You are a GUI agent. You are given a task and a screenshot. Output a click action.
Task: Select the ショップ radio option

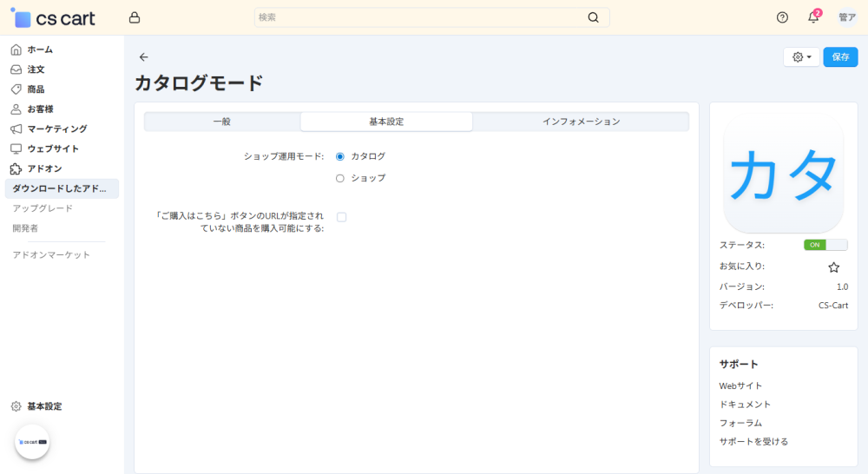(340, 178)
